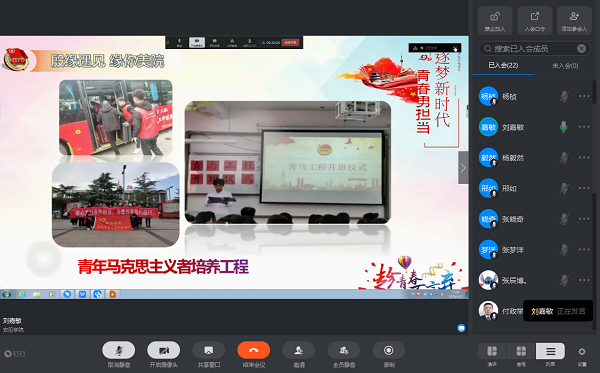Open more options for 杨桢
Screen dimensions: 600x373
tap(584, 96)
